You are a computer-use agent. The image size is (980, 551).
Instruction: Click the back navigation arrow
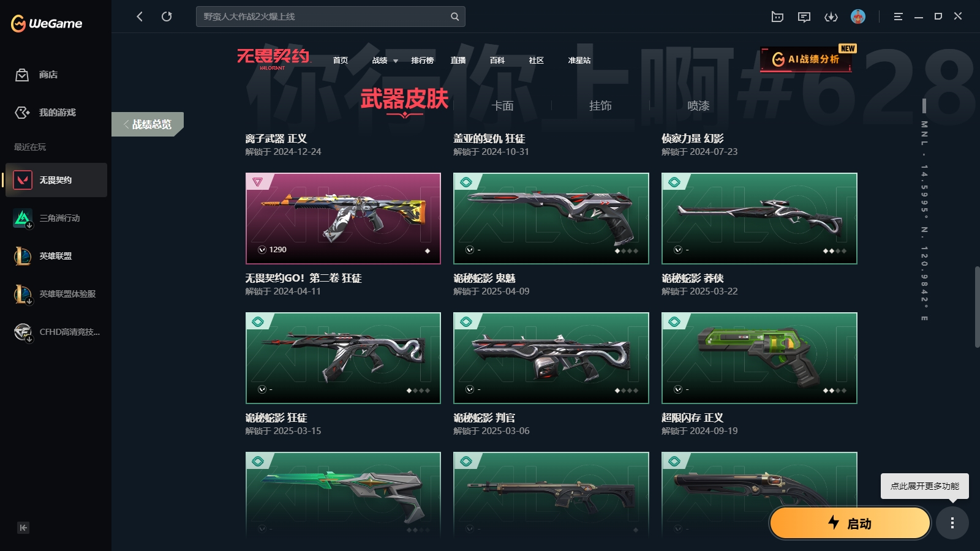pos(140,17)
